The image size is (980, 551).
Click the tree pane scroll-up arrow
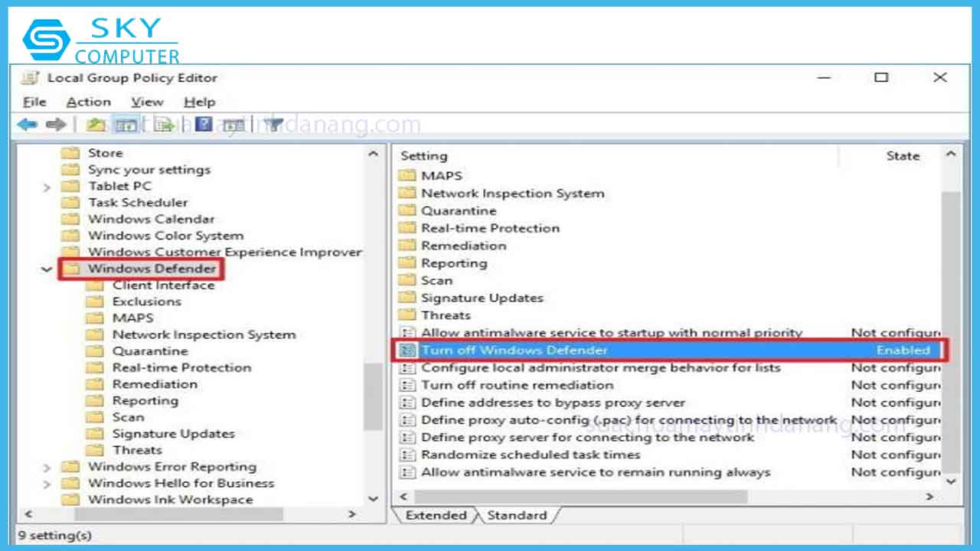point(373,154)
